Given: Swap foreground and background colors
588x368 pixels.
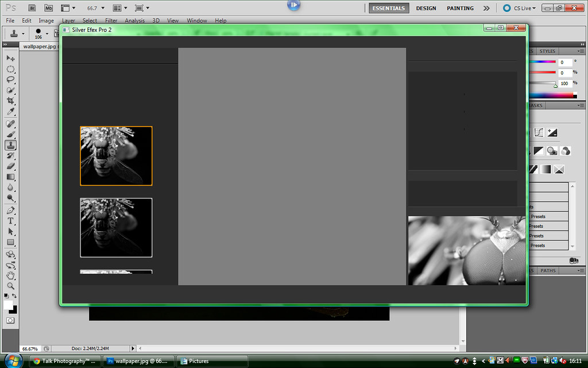Looking at the screenshot, I should coord(14,296).
